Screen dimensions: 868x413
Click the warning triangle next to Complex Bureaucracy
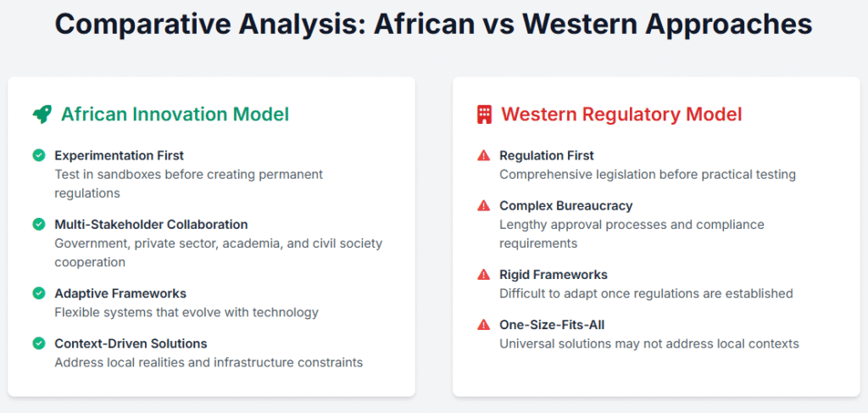point(484,206)
